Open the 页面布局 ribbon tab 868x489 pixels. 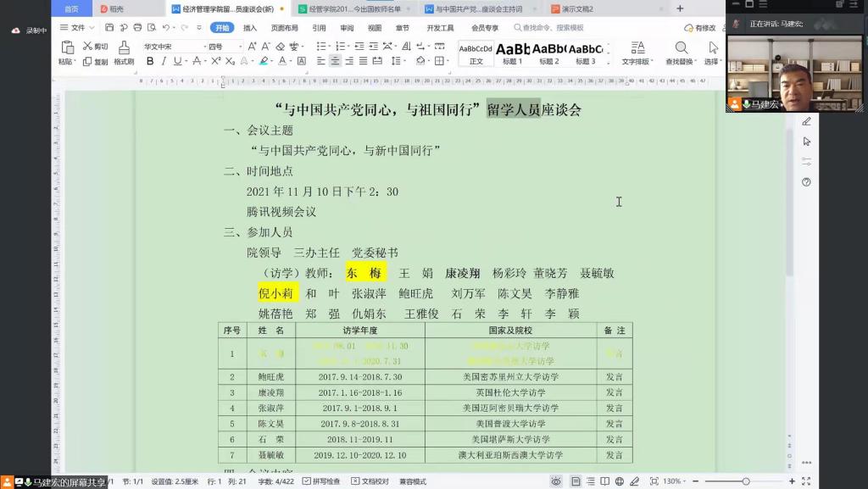tap(284, 28)
